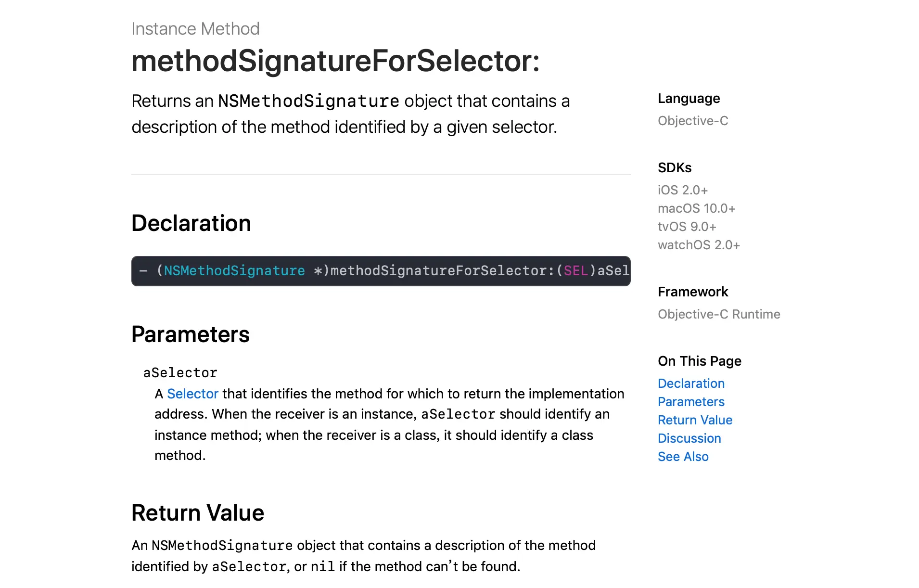The width and height of the screenshot is (919, 588).
Task: Click the Declaration link under On This Page
Action: point(691,383)
